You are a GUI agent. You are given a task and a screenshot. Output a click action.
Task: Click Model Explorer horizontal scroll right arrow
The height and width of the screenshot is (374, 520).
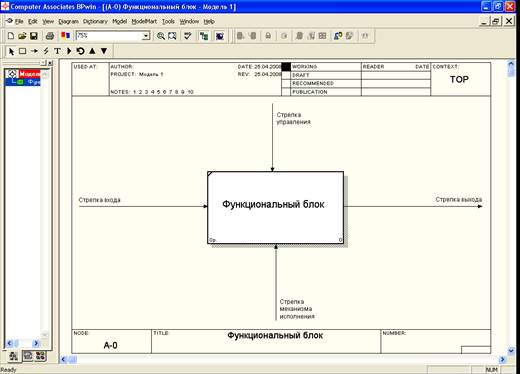(36, 343)
